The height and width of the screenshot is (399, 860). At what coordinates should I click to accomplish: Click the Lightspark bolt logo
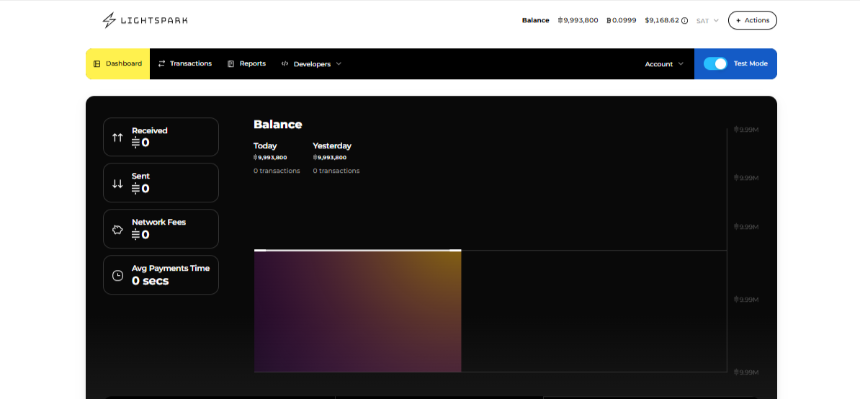[x=109, y=20]
